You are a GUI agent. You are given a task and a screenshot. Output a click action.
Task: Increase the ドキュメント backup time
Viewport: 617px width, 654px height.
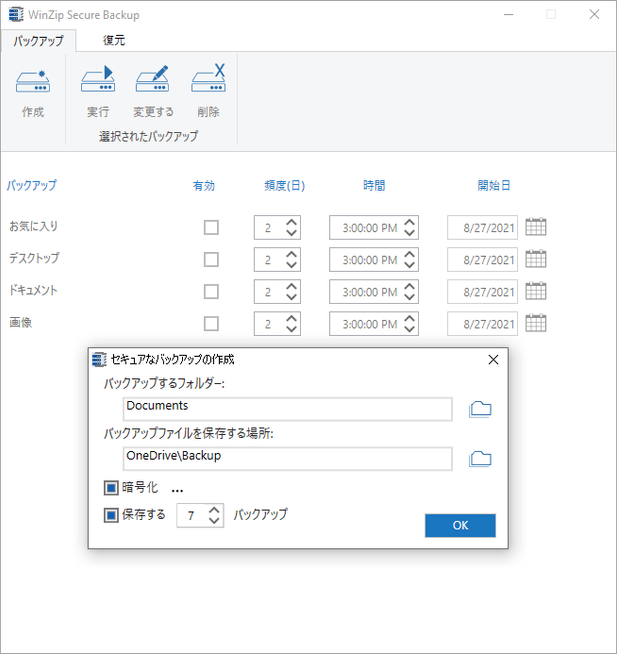coord(409,287)
